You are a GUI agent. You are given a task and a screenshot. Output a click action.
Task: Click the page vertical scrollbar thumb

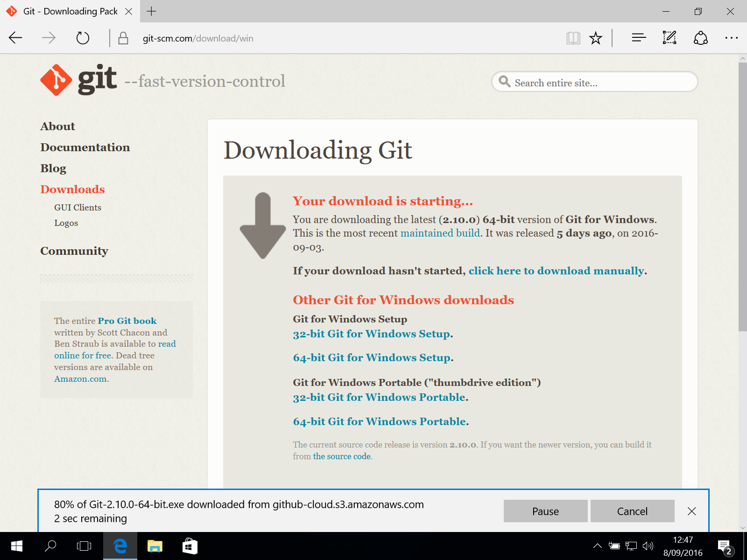pos(742,197)
